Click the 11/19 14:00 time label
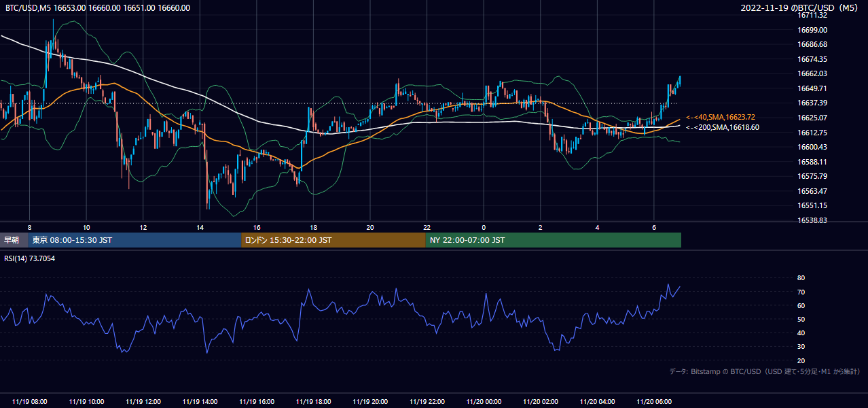This screenshot has width=868, height=408. 200,402
